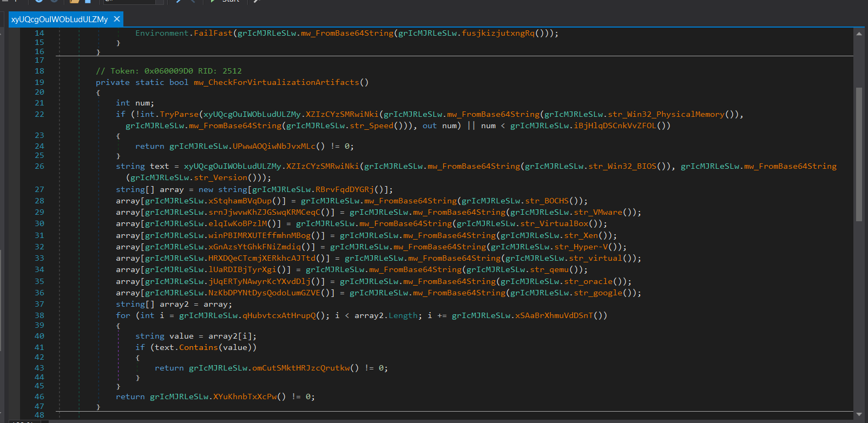Select the TryParse method call
Image resolution: width=868 pixels, height=423 pixels.
click(x=179, y=114)
